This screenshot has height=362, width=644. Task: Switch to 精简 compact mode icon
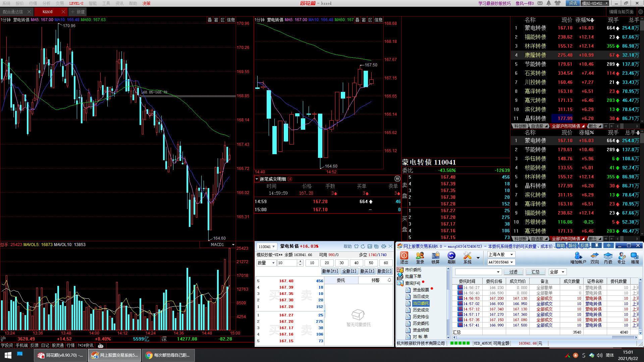tap(635, 258)
